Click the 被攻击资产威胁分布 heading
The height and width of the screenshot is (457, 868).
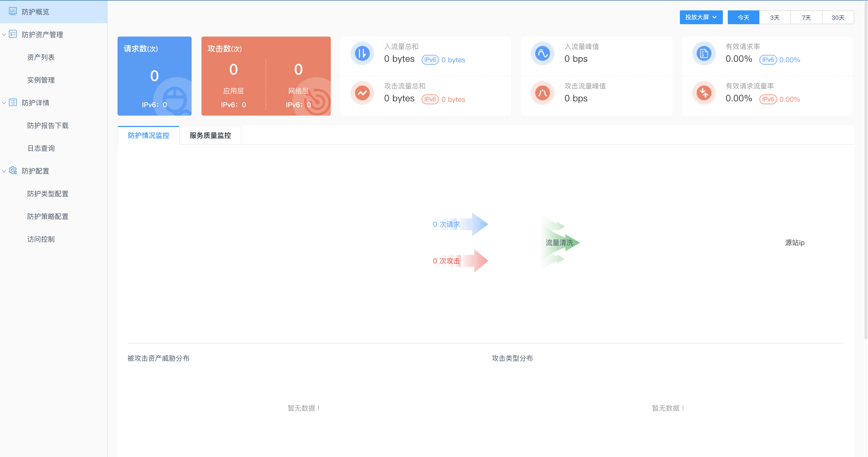pyautogui.click(x=158, y=358)
